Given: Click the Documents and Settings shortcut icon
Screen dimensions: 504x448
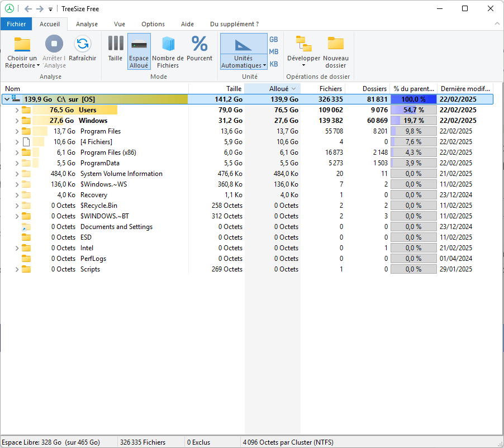Looking at the screenshot, I should [26, 227].
